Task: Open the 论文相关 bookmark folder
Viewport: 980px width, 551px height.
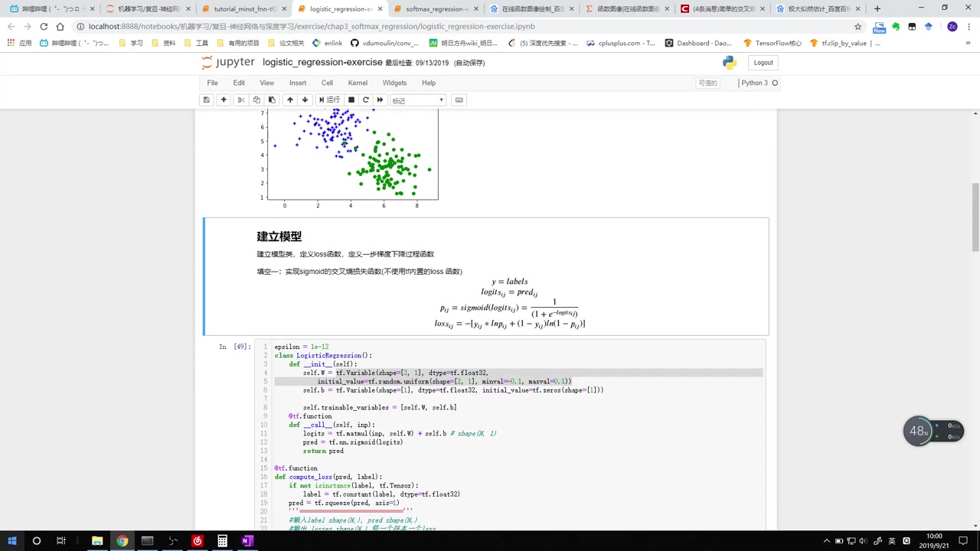Action: click(286, 43)
